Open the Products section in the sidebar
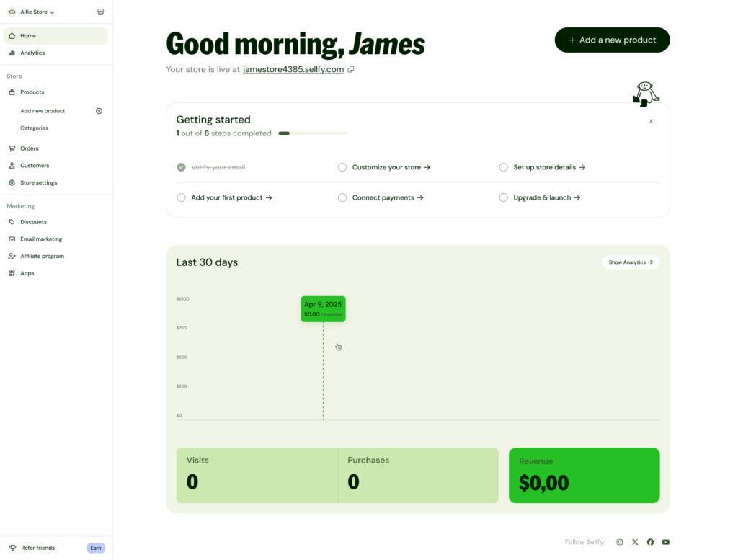This screenshot has height=560, width=738. (x=32, y=92)
